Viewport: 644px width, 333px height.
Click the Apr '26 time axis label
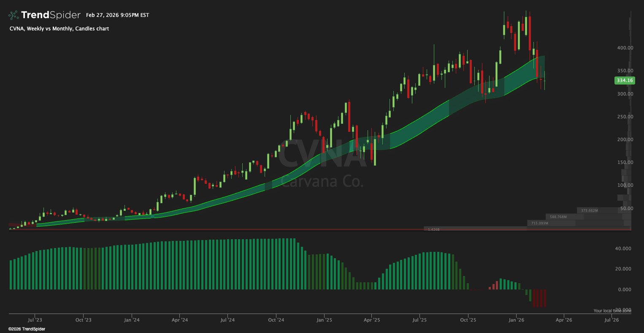[x=564, y=320]
